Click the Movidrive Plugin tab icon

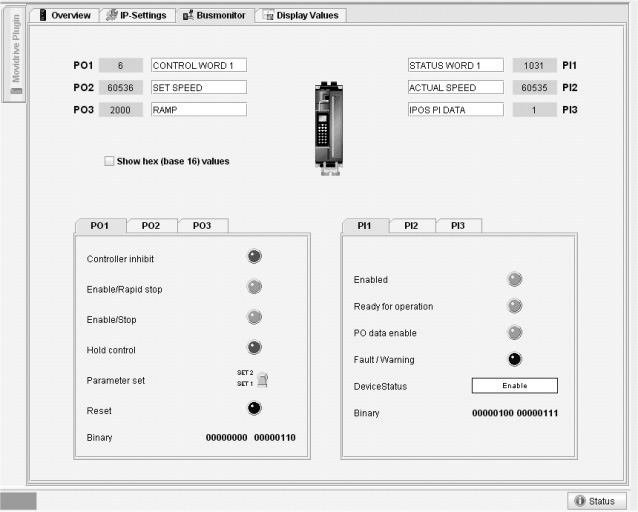click(x=16, y=91)
